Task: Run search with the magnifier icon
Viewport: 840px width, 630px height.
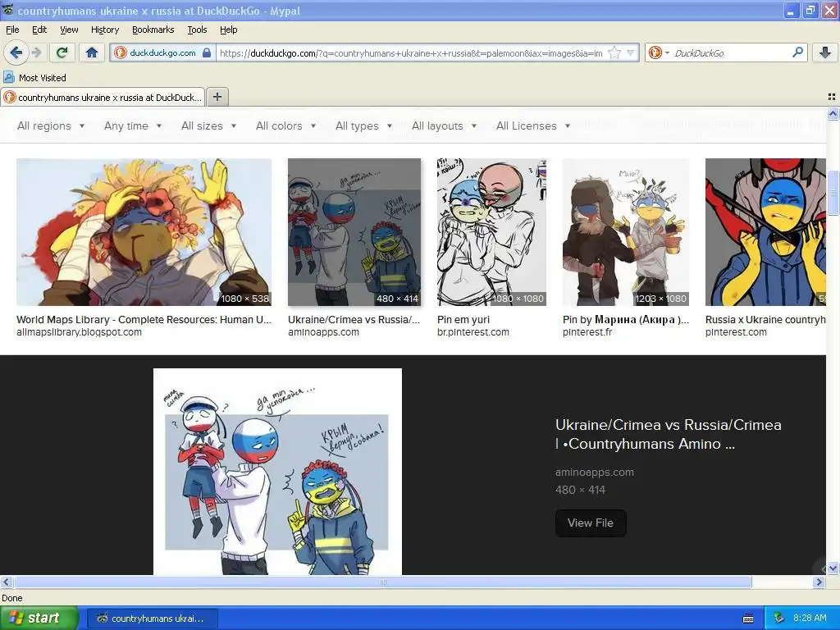Action: (x=797, y=52)
